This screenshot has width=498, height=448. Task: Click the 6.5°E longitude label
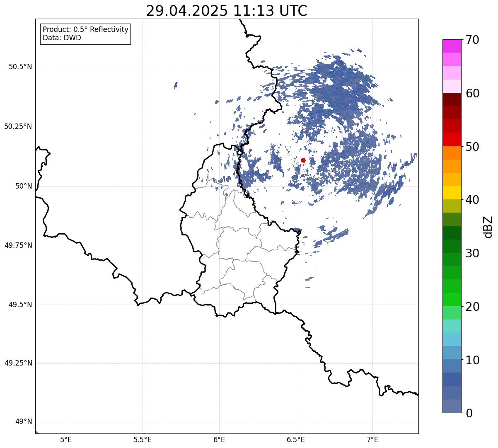296,439
